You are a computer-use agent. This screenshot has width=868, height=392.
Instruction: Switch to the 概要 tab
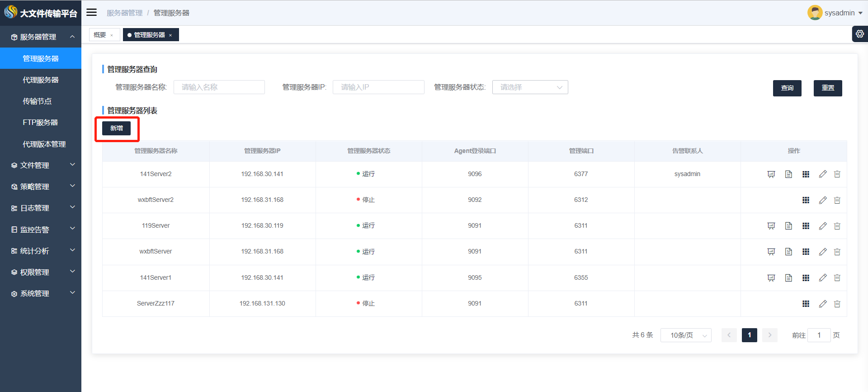point(100,35)
